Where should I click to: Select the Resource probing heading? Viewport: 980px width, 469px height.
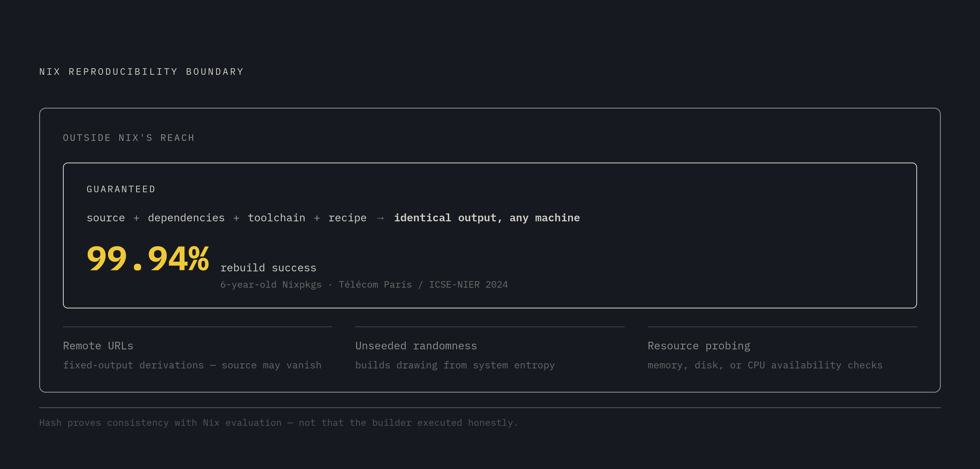tap(699, 346)
